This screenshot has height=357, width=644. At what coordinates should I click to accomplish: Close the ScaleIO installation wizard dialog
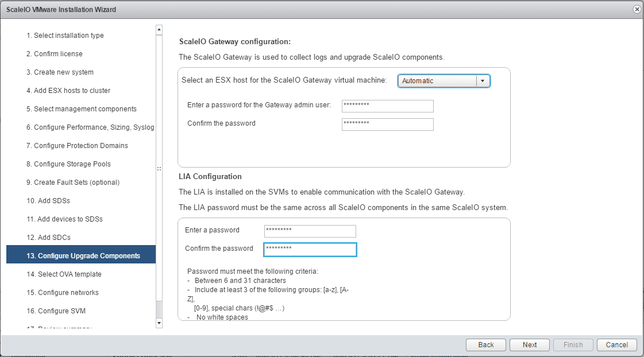click(637, 9)
